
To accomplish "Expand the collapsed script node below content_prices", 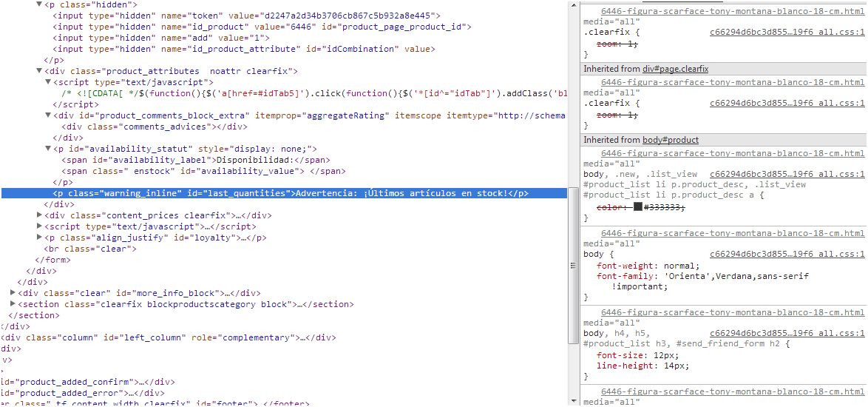I will click(39, 226).
